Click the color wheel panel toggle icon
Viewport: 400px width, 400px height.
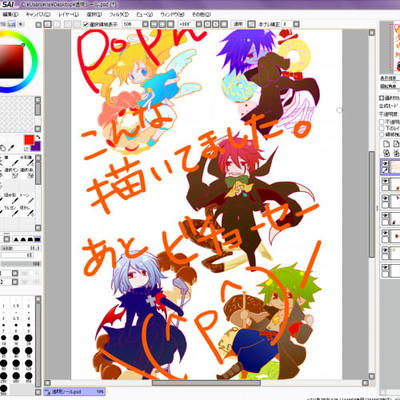point(12,24)
